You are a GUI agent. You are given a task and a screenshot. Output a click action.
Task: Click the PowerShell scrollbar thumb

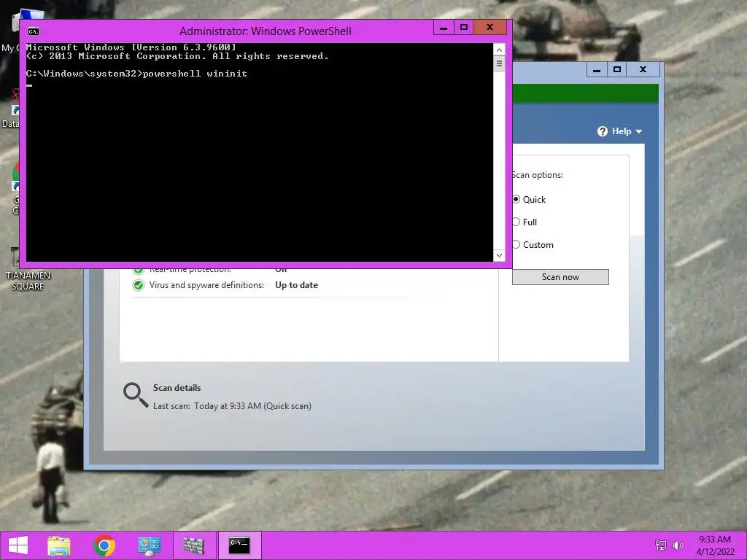[499, 63]
